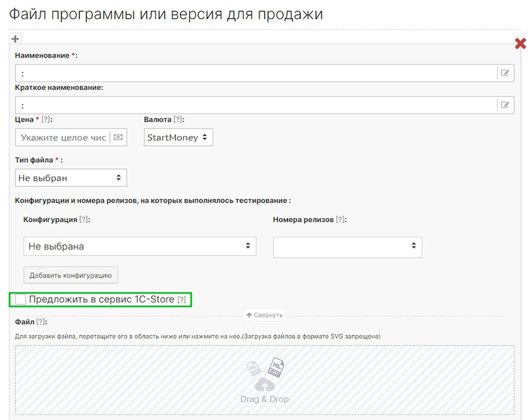Open help hint next to Цена label
Screen dimensions: 528x420
point(46,119)
